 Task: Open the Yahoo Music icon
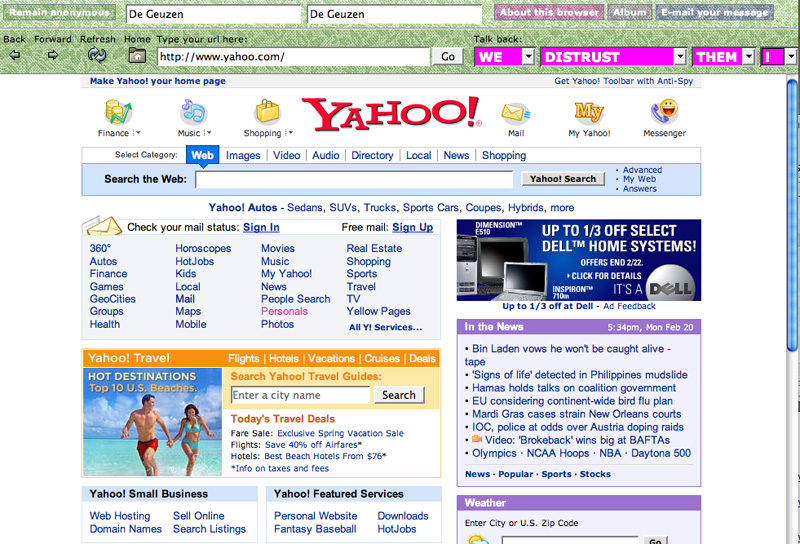(193, 112)
